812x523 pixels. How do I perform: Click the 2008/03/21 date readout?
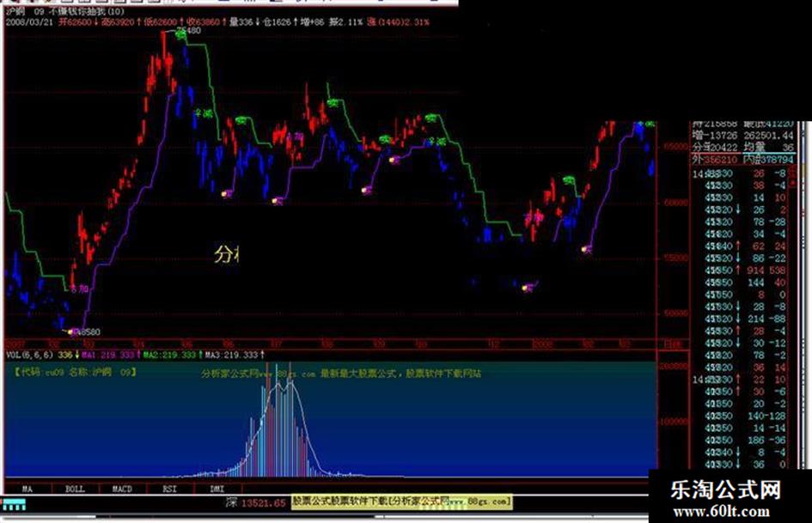(x=29, y=22)
